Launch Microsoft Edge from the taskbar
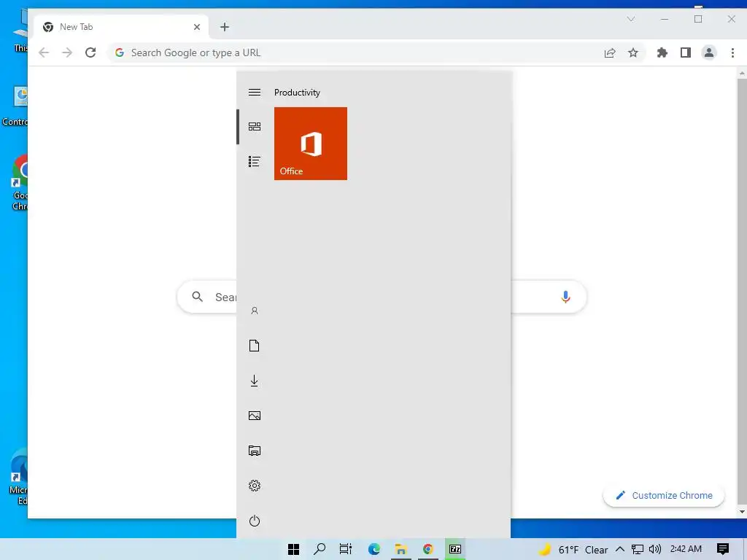747x560 pixels. 374,549
